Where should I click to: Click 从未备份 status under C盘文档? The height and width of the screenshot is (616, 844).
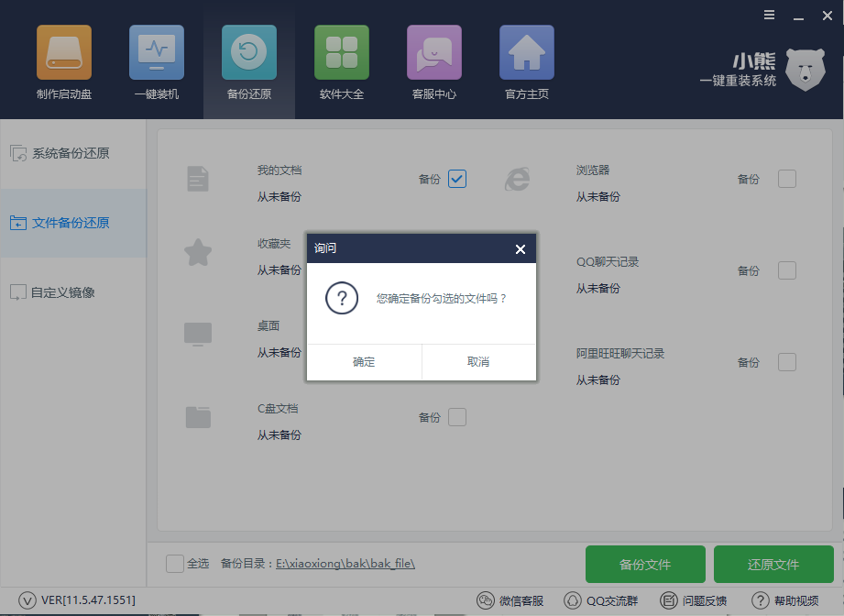point(279,434)
